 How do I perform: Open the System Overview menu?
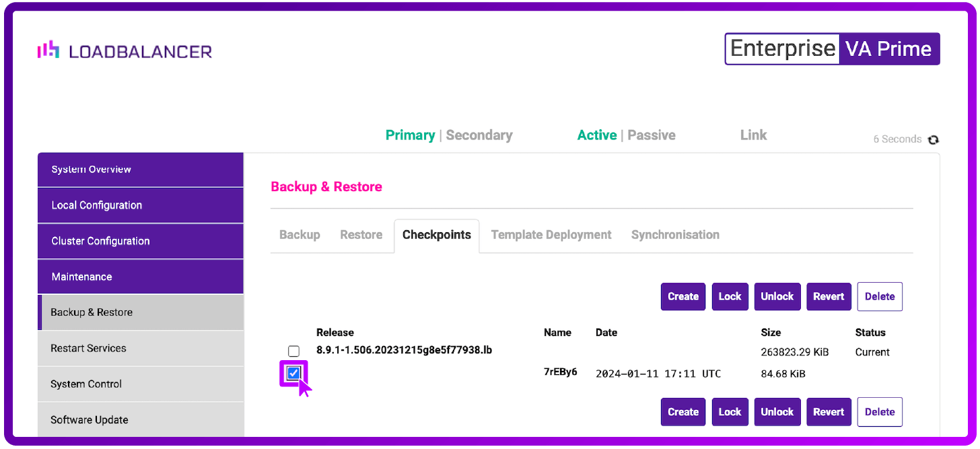point(140,170)
